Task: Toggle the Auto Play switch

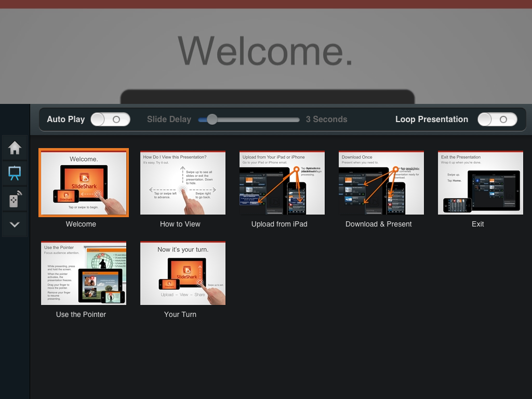Action: (110, 119)
